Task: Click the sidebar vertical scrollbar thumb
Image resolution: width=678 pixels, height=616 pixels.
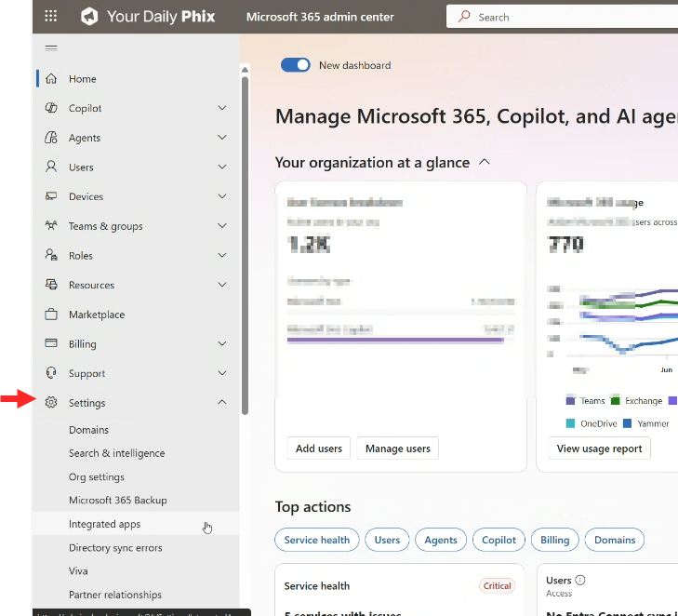Action: 246,246
